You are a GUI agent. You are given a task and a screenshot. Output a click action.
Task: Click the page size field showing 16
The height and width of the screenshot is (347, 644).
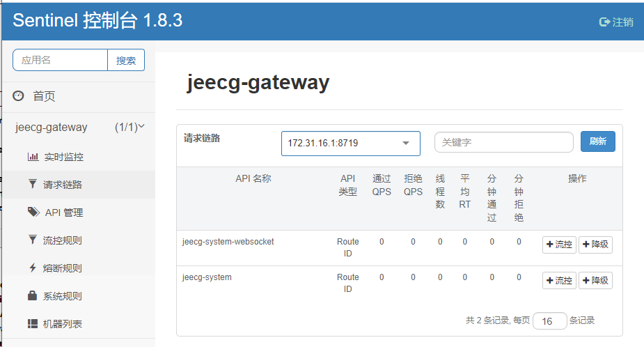[x=549, y=321]
